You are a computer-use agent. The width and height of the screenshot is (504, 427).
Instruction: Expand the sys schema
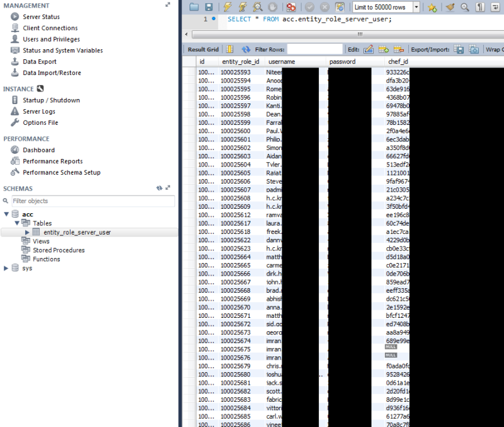(x=7, y=268)
